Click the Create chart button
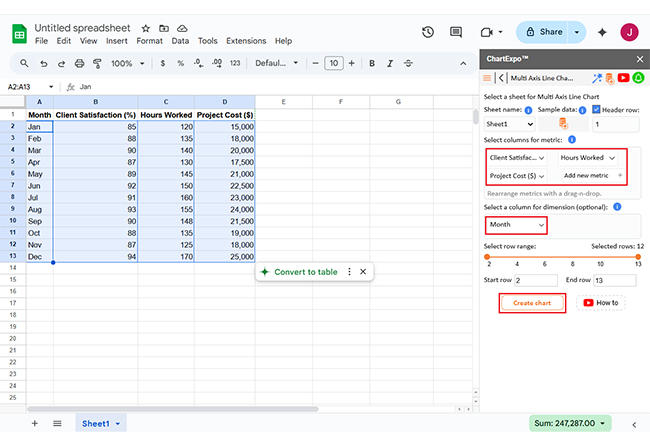The image size is (650, 446). pyautogui.click(x=532, y=303)
